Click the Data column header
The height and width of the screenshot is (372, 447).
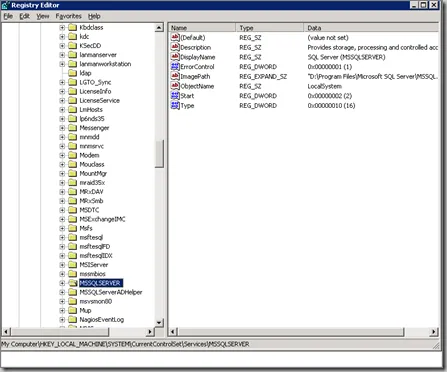pos(371,28)
